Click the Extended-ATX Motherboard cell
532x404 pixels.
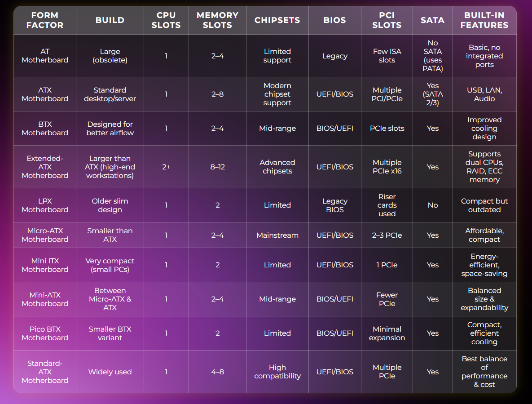pyautogui.click(x=45, y=167)
